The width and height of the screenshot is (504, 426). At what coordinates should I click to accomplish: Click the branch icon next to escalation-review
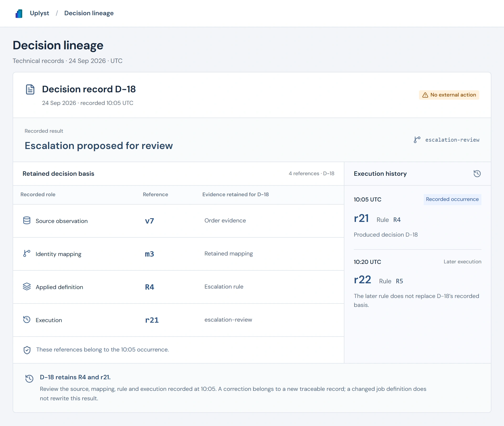(417, 140)
